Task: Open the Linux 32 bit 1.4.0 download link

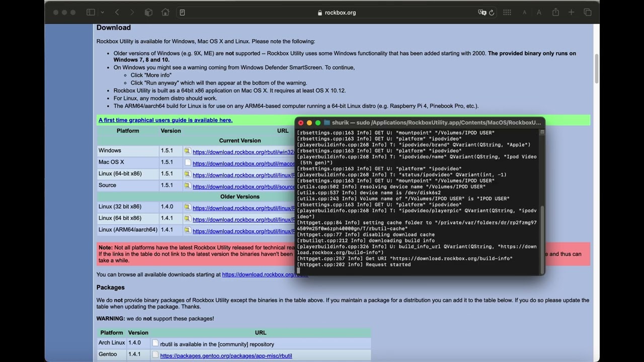Action: [x=244, y=208]
